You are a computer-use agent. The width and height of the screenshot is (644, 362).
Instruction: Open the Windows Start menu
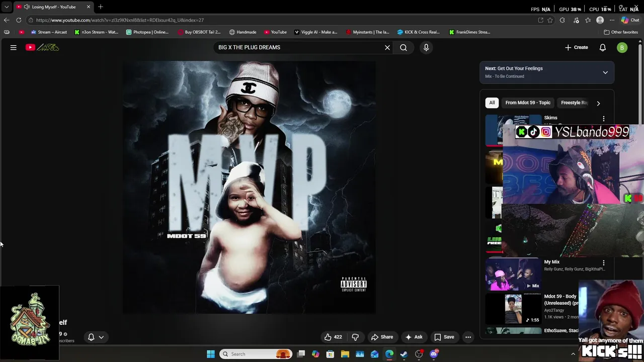click(x=211, y=354)
